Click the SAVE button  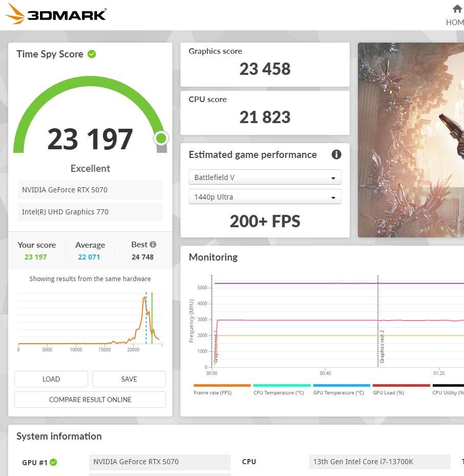click(129, 379)
